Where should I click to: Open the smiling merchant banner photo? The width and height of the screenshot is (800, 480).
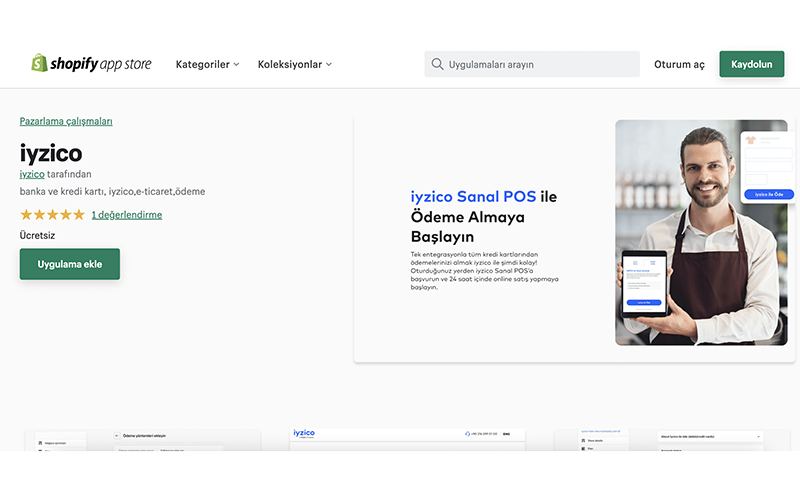tap(701, 233)
